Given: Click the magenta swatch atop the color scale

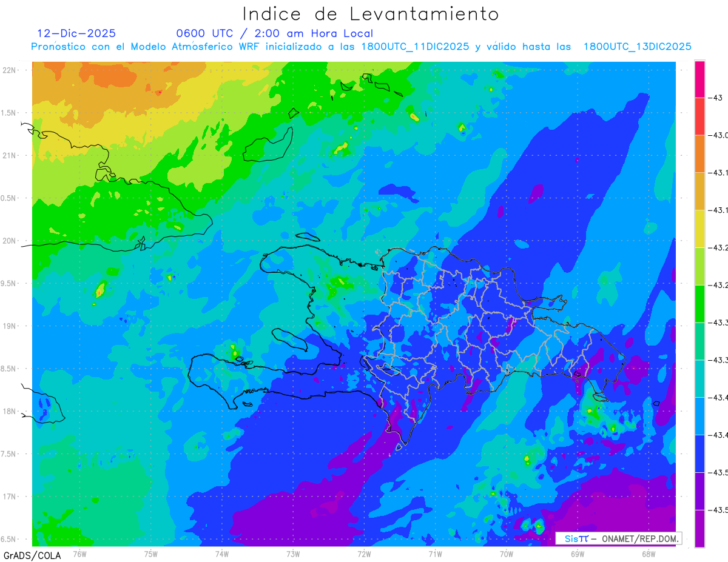Looking at the screenshot, I should [699, 79].
